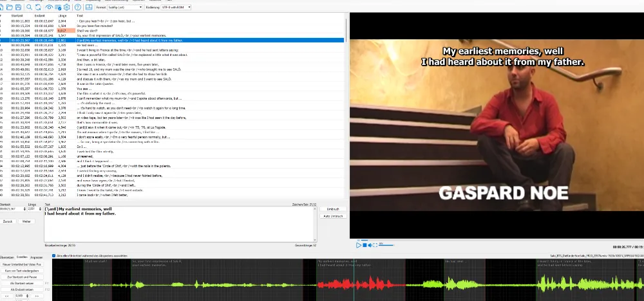Click the Weiter button
The width and height of the screenshot is (644, 301).
pos(26,221)
